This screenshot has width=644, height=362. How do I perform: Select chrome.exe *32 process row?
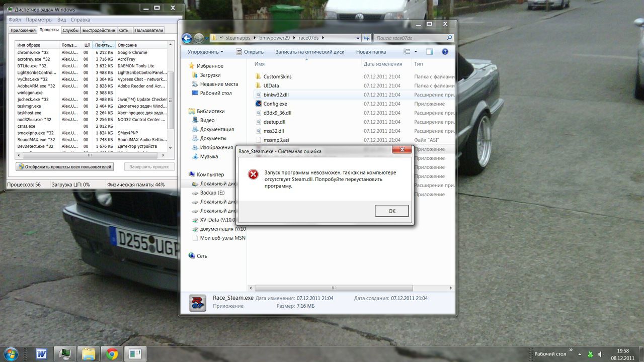[92, 52]
